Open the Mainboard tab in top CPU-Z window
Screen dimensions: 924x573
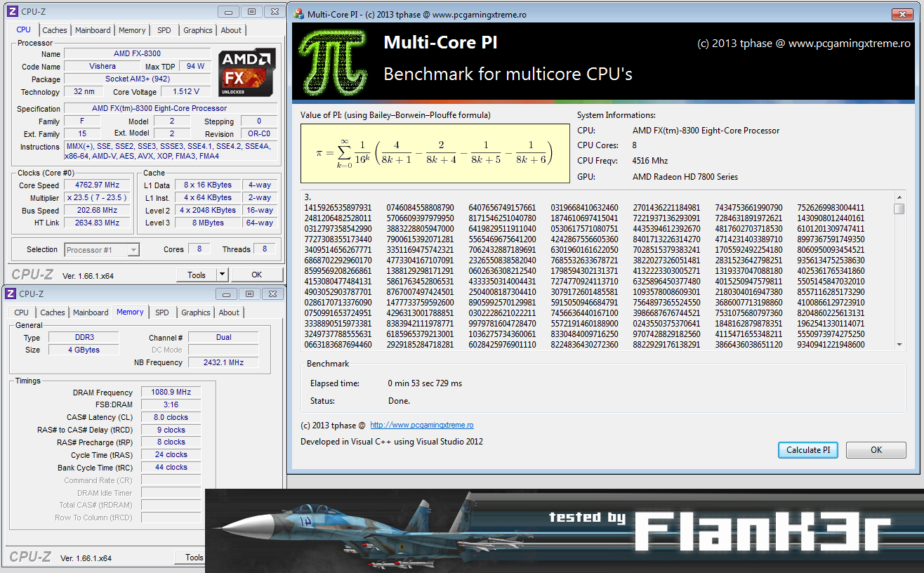point(93,30)
